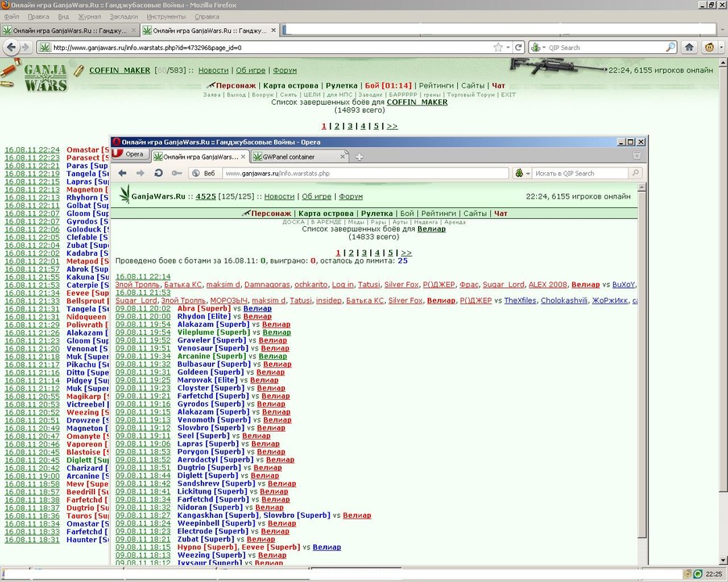Open Рулетка link in Firefox page

(341, 86)
